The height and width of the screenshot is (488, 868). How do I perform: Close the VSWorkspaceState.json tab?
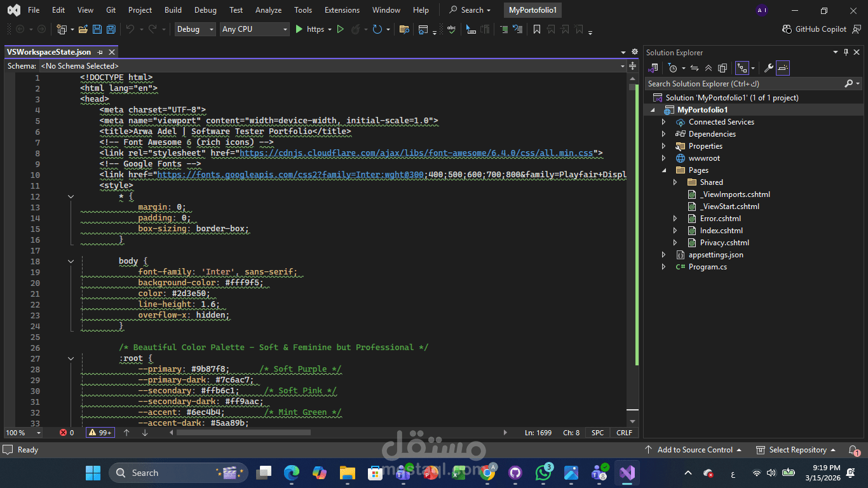[x=112, y=52]
